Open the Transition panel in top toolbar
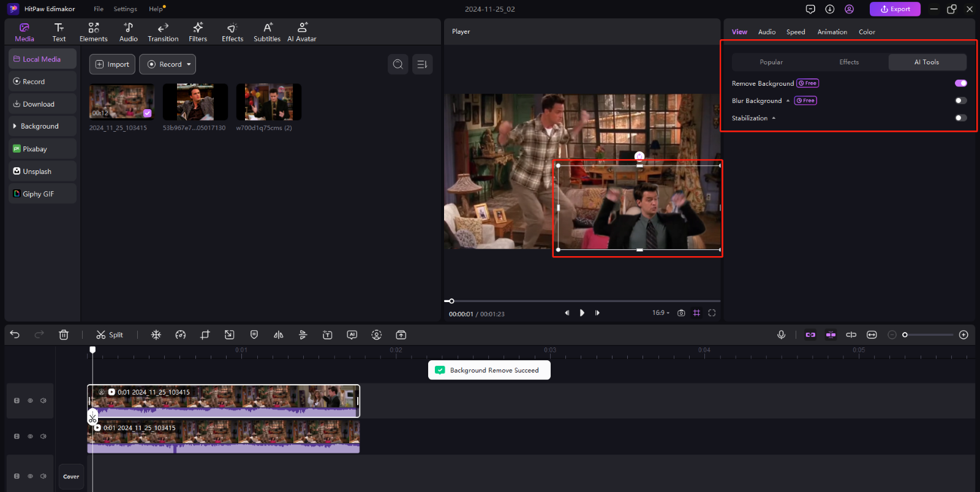 163,32
